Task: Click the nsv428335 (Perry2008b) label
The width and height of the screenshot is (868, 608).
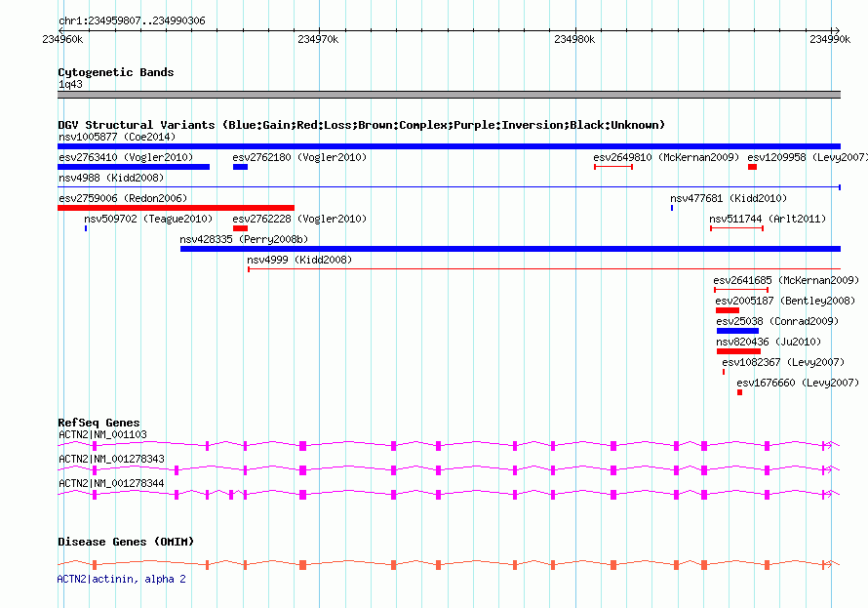Action: point(244,239)
